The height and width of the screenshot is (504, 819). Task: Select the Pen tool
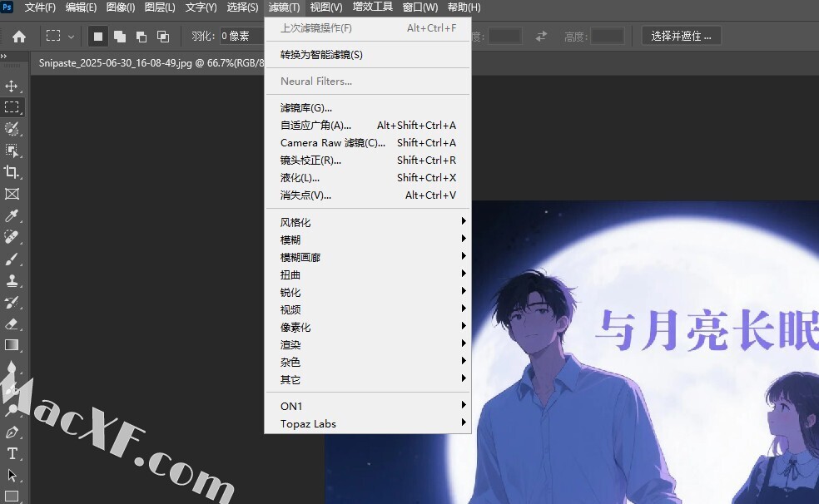(x=12, y=432)
